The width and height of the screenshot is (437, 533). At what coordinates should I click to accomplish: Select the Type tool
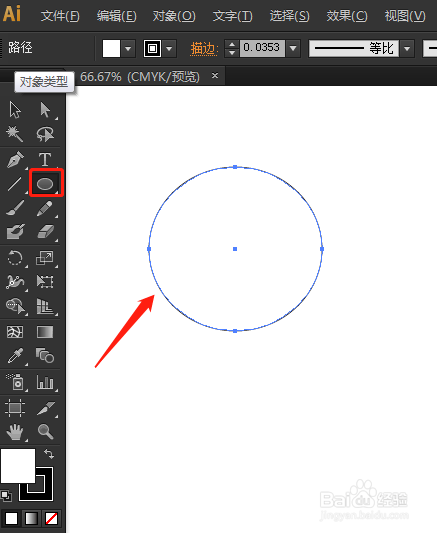[45, 159]
